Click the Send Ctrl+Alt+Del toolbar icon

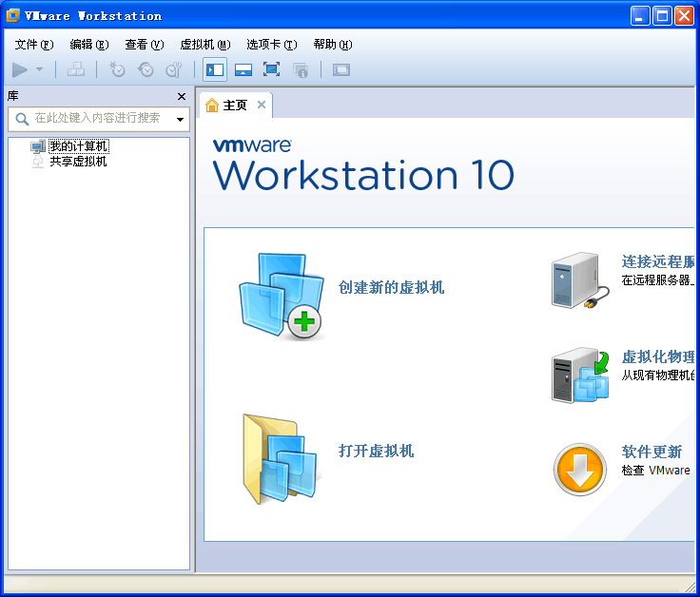tap(76, 69)
